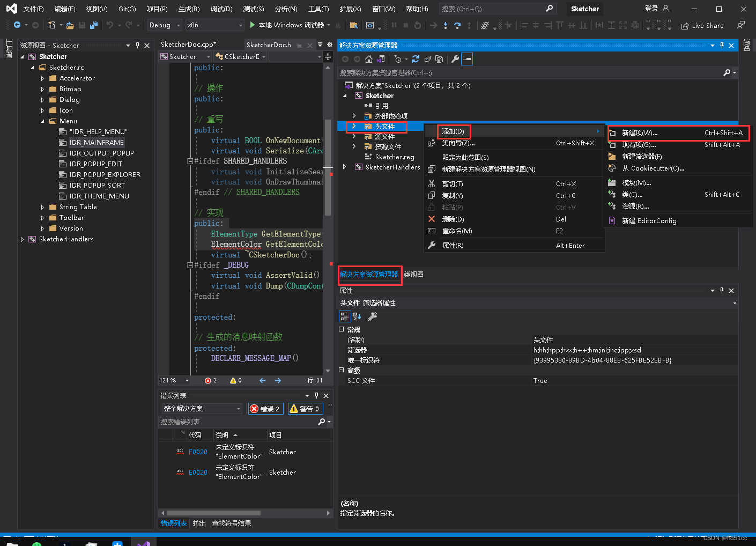Click the refresh icon in Solution Explorer
This screenshot has width=756, height=546.
(416, 59)
